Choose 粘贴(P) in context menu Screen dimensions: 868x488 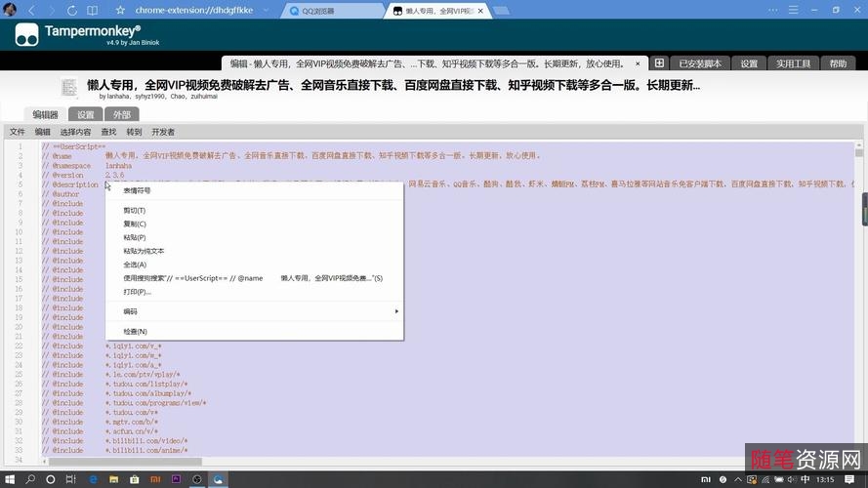click(x=254, y=237)
